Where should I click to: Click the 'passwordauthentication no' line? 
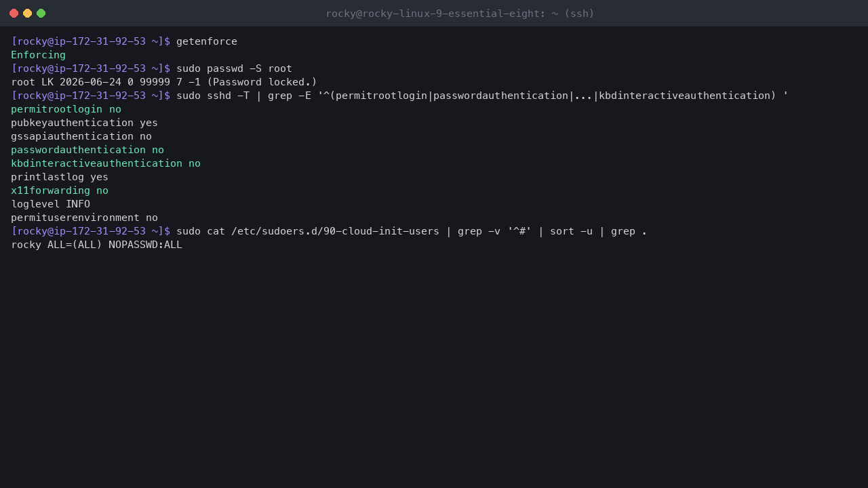[87, 150]
